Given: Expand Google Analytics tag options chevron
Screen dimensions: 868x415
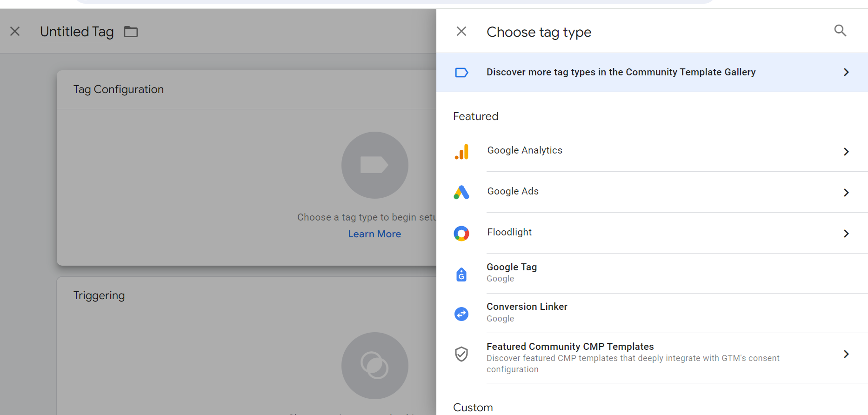Looking at the screenshot, I should [x=846, y=152].
